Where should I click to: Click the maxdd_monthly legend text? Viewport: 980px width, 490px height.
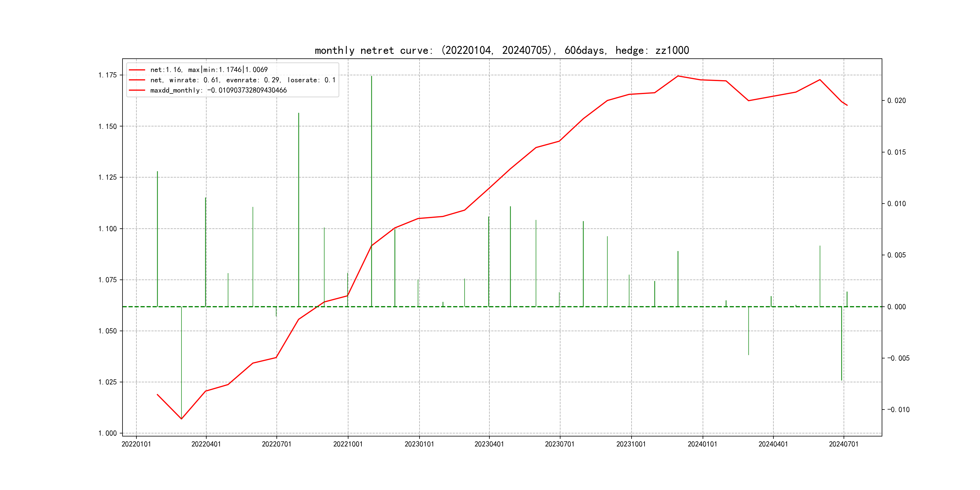[x=218, y=90]
